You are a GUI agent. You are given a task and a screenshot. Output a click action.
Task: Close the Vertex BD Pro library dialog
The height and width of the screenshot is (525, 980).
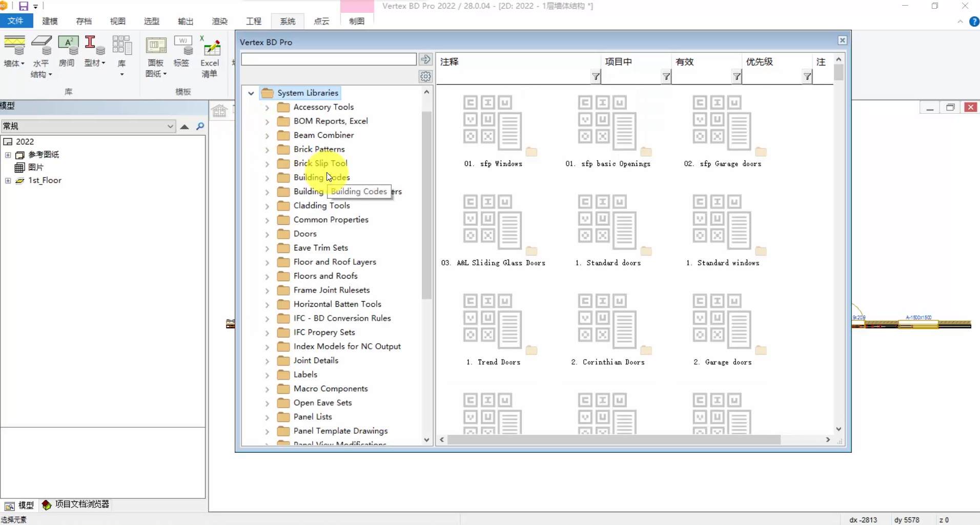point(842,40)
